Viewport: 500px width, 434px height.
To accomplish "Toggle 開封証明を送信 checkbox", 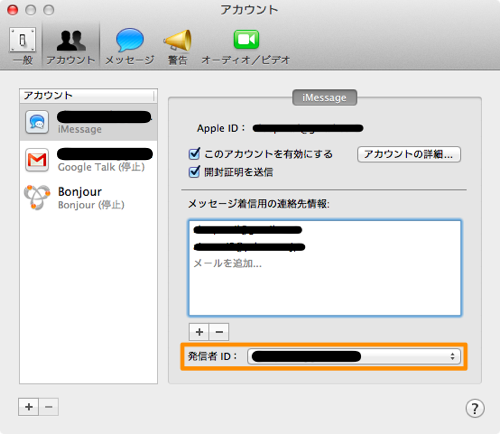I will [194, 172].
